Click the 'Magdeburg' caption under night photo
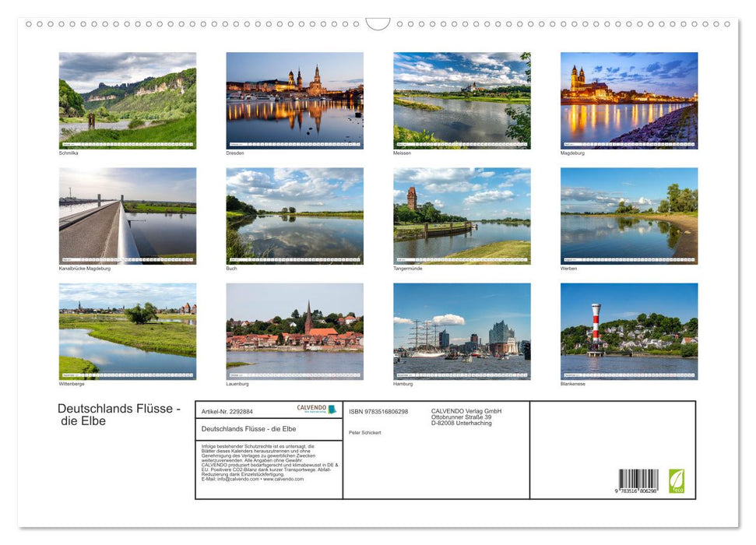The height and width of the screenshot is (545, 756). click(572, 153)
